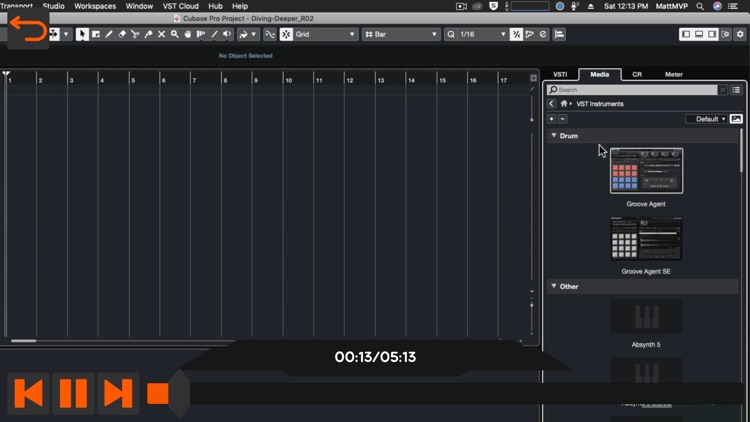
Task: Open the Workspaces menu
Action: pyautogui.click(x=95, y=6)
